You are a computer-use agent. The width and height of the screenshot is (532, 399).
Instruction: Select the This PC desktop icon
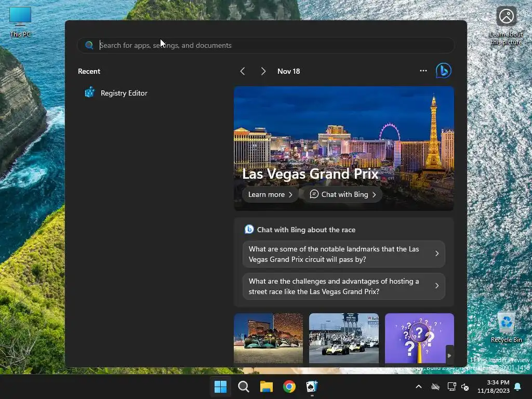click(20, 22)
